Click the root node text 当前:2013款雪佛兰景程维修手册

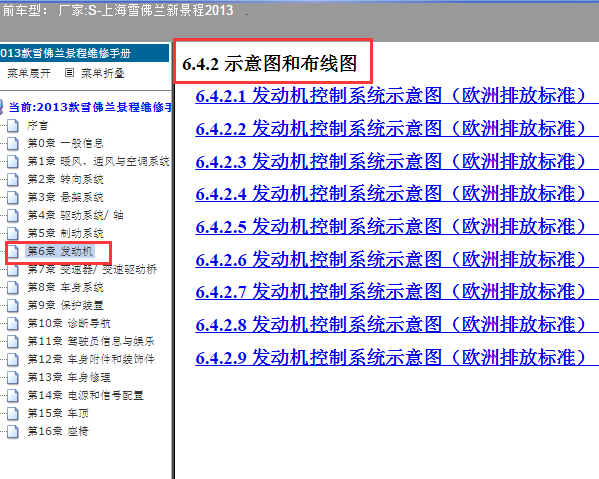pyautogui.click(x=90, y=107)
